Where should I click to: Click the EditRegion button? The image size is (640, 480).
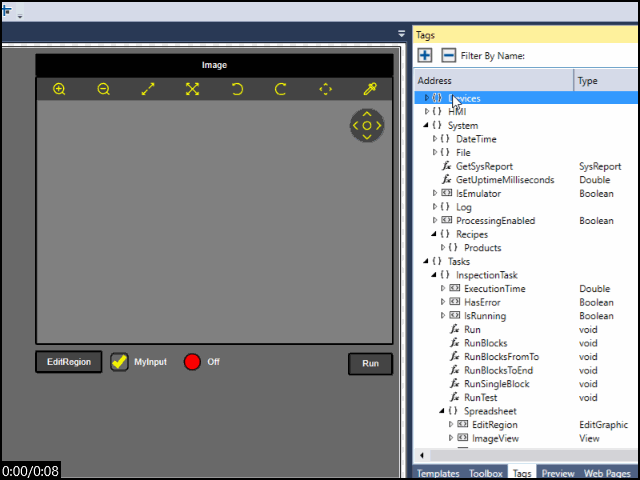[69, 362]
